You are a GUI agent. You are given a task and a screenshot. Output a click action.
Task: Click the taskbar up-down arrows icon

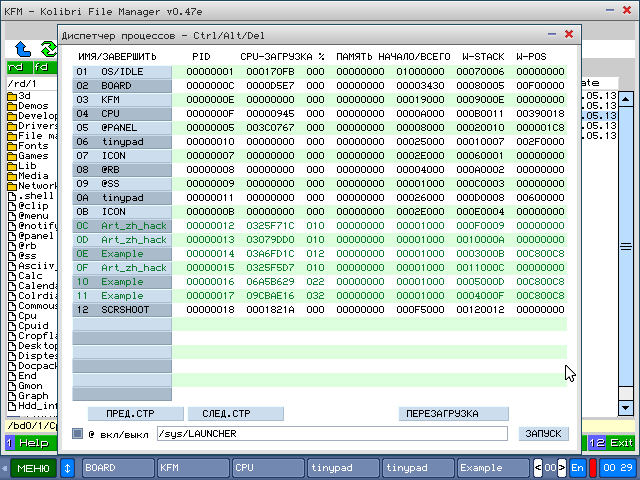(68, 468)
